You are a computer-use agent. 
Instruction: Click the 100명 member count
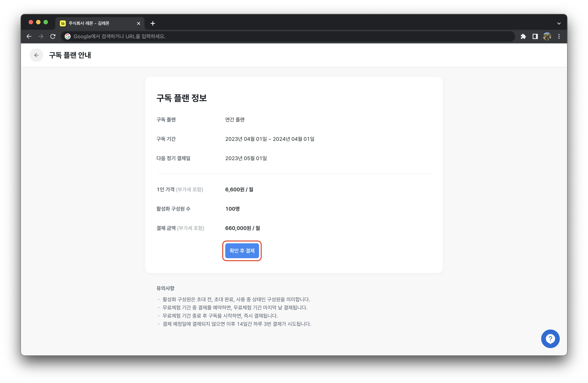click(x=232, y=209)
